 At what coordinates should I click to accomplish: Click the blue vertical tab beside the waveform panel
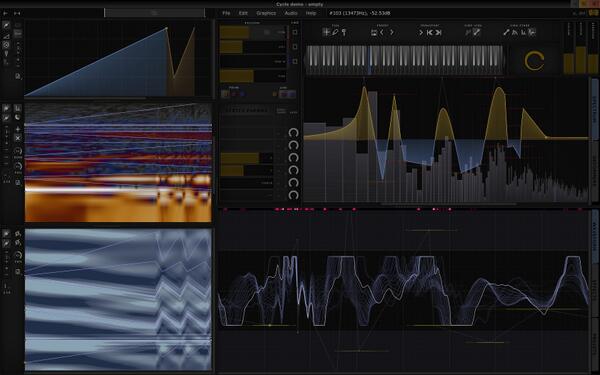(595, 236)
